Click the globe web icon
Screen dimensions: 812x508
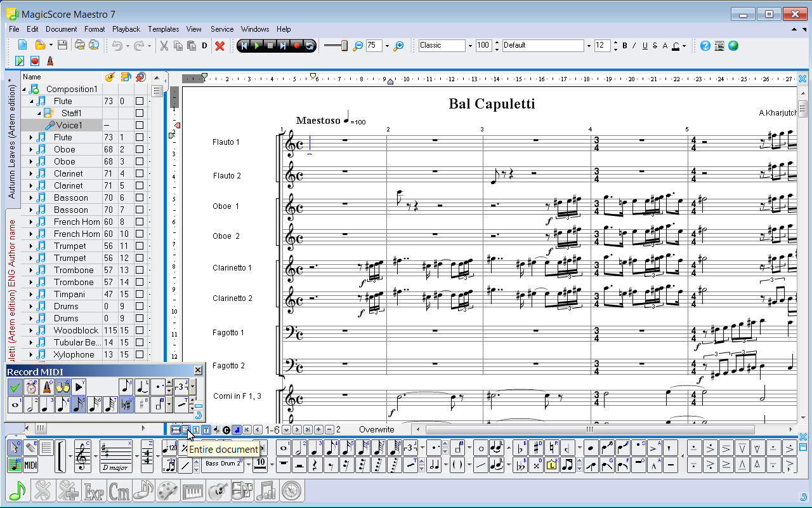pos(733,46)
